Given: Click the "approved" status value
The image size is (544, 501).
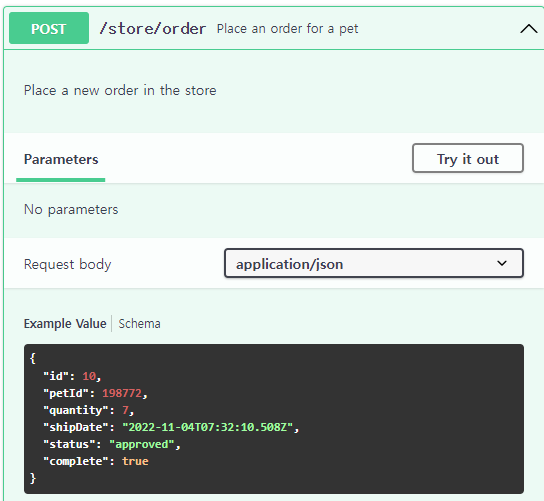Looking at the screenshot, I should coord(142,444).
